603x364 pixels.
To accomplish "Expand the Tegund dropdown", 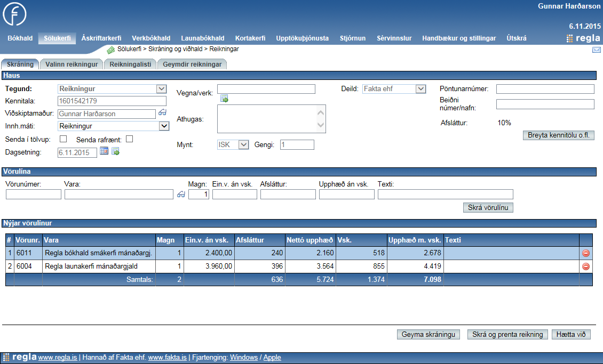I will [161, 89].
